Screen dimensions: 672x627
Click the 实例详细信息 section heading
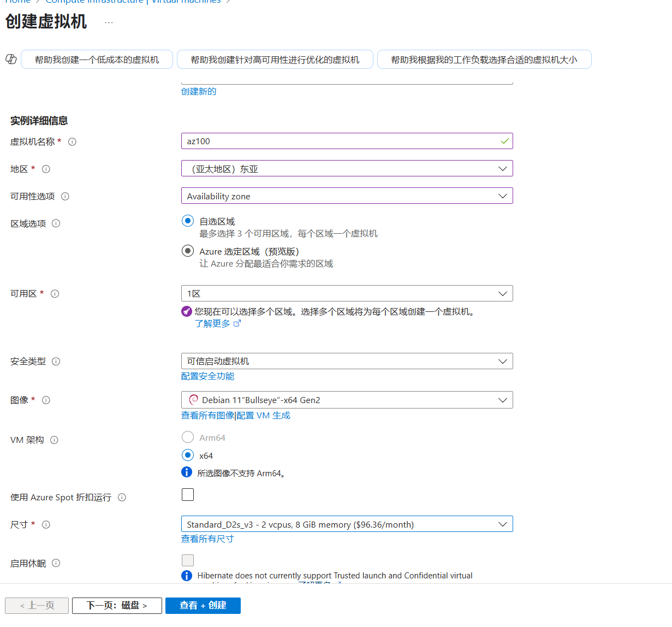[39, 120]
